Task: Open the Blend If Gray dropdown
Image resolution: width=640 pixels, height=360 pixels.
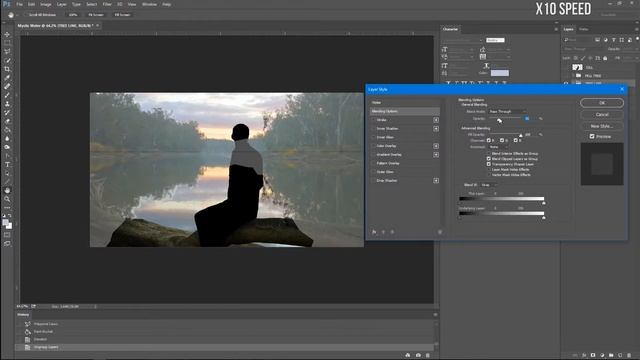Action: point(488,185)
